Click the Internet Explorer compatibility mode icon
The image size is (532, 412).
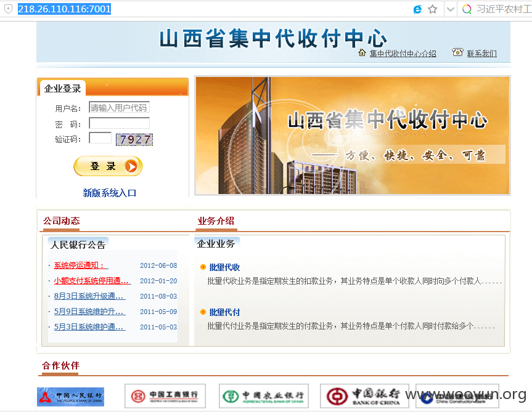(417, 9)
